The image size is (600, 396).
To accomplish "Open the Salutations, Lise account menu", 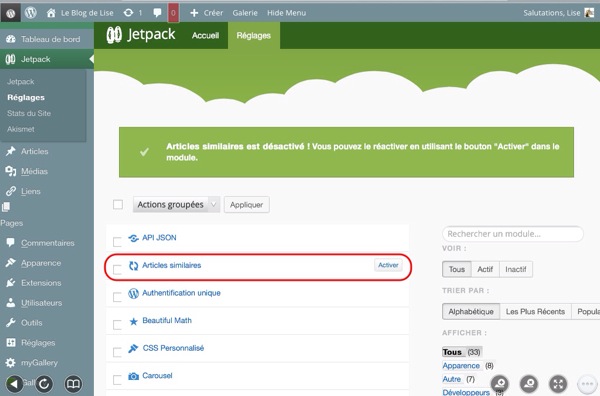I will (x=551, y=13).
